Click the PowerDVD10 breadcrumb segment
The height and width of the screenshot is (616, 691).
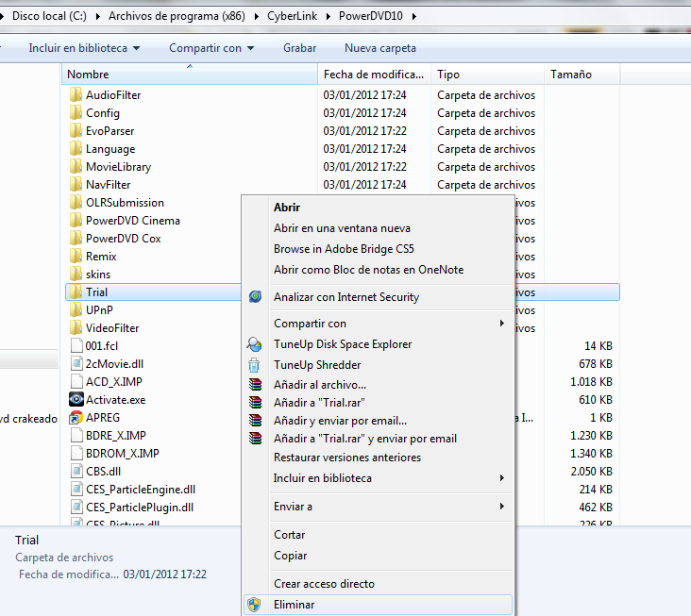371,16
